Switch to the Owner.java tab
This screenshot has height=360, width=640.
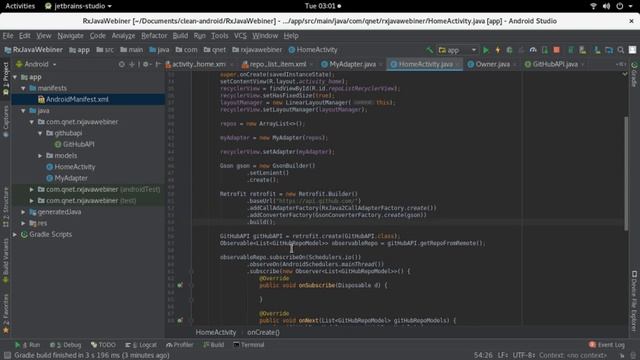tap(492, 64)
